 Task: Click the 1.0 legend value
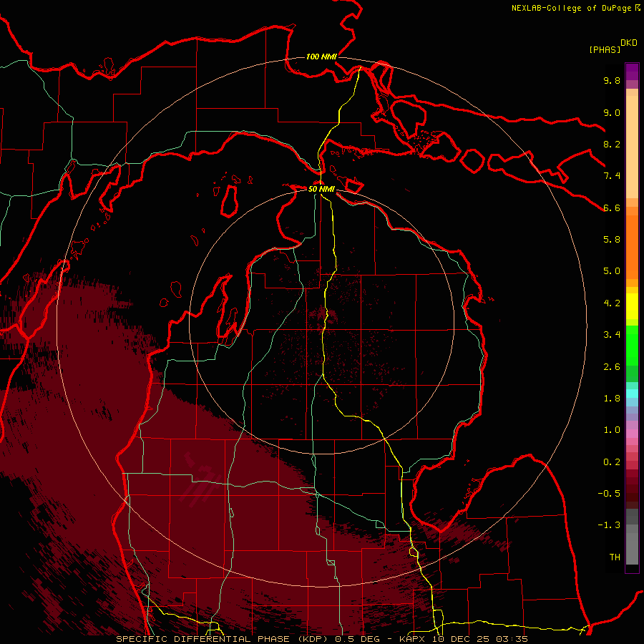(612, 430)
